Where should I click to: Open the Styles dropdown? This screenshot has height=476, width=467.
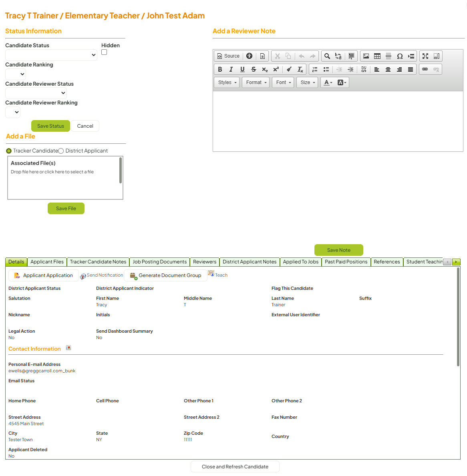[227, 82]
